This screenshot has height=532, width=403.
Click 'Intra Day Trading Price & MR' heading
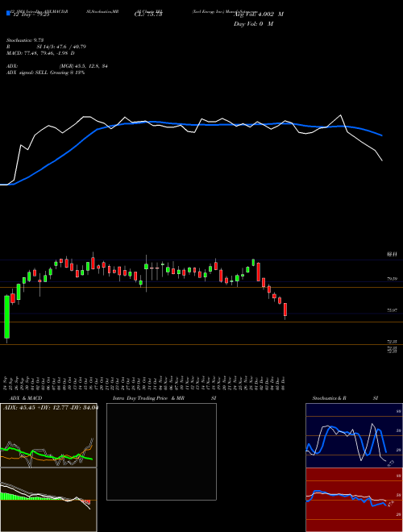tap(148, 398)
